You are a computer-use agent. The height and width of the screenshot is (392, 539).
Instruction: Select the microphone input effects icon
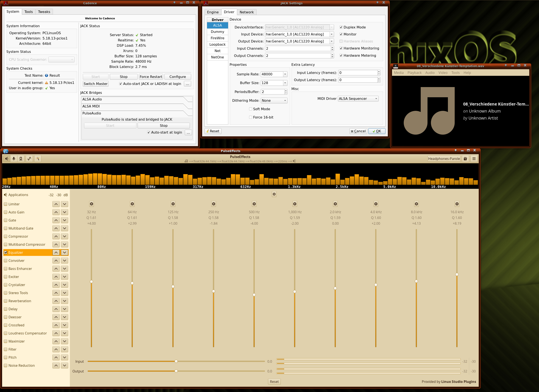click(x=14, y=158)
